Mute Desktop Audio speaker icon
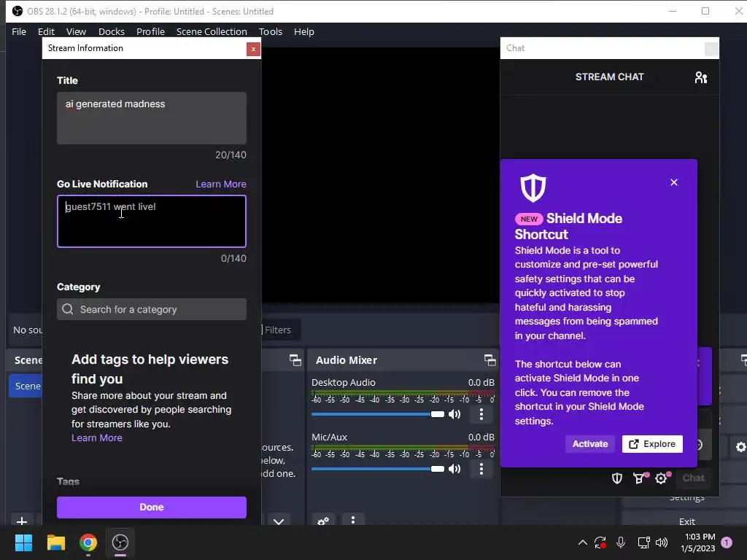The image size is (747, 560). click(454, 414)
